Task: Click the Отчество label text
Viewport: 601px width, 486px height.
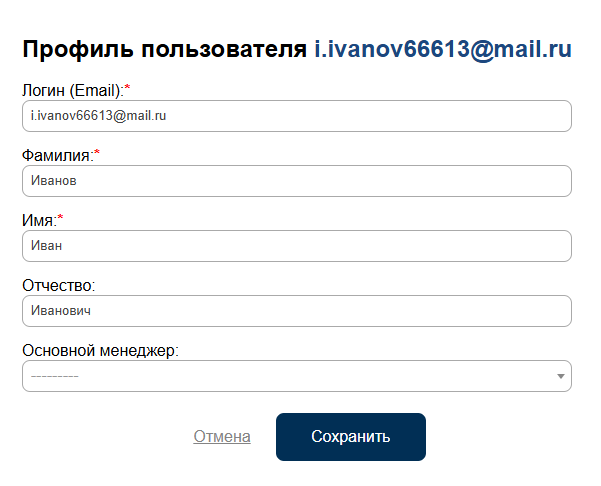Action: point(58,285)
